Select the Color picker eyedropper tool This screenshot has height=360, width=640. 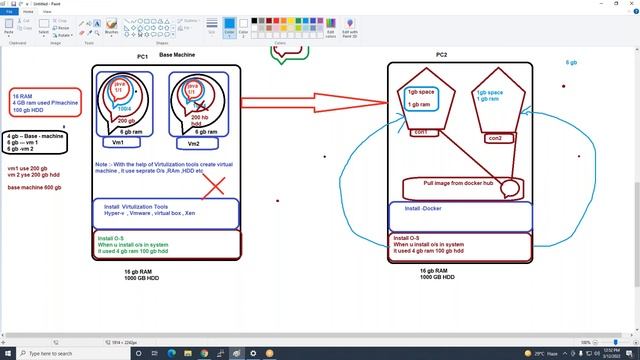pos(89,33)
